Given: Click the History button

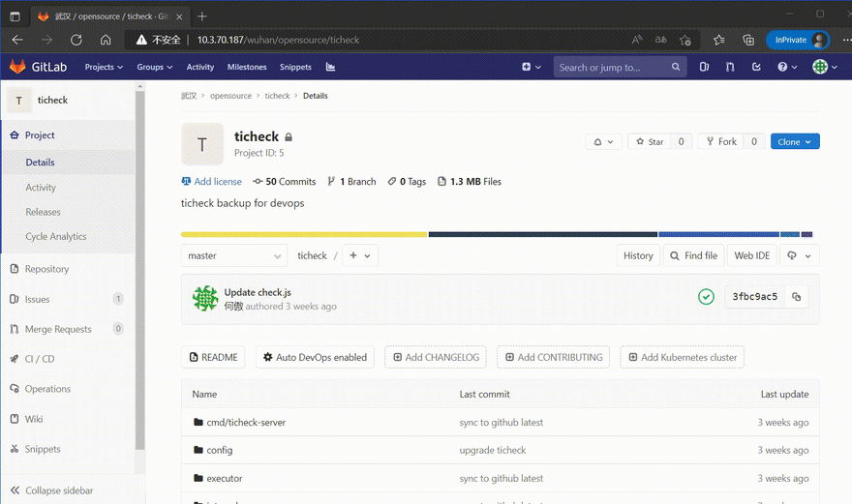Looking at the screenshot, I should 638,255.
